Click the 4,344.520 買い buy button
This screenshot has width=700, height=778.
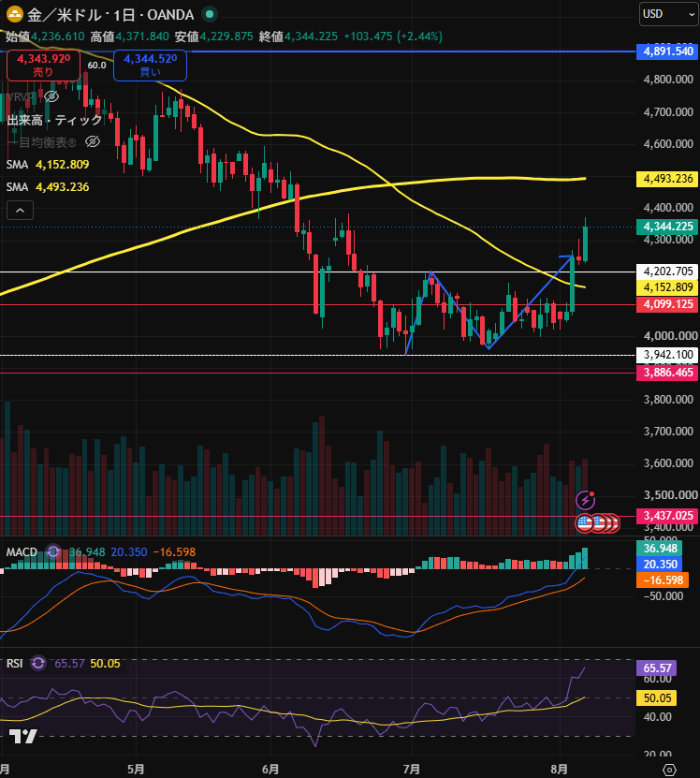[151, 65]
